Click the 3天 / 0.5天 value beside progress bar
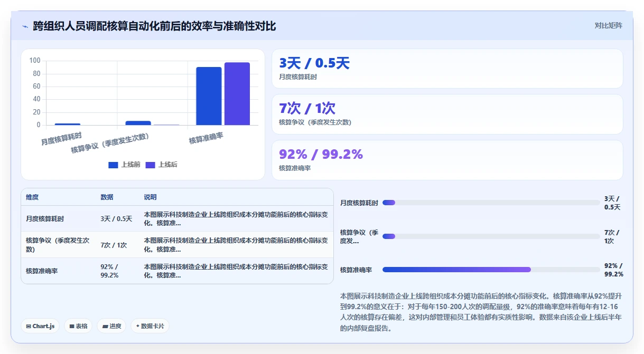Screen dimensions: 644x354 [x=612, y=203]
